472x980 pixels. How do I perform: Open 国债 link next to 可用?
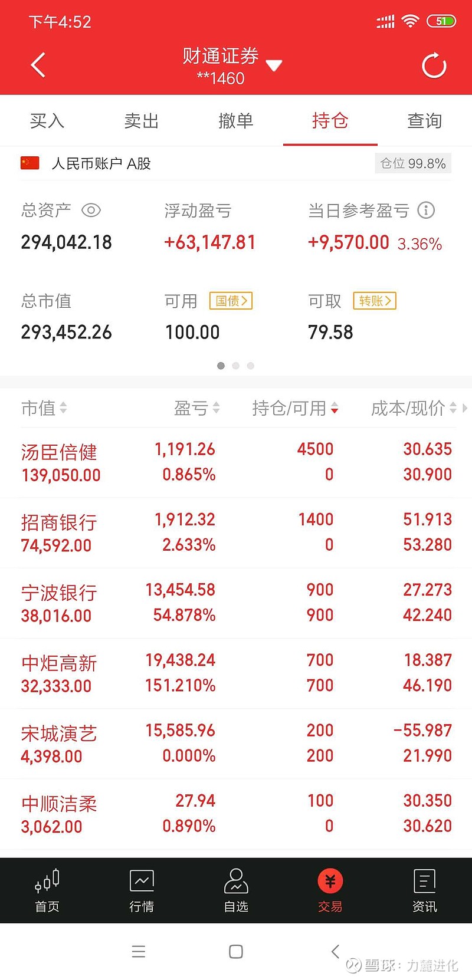[231, 301]
